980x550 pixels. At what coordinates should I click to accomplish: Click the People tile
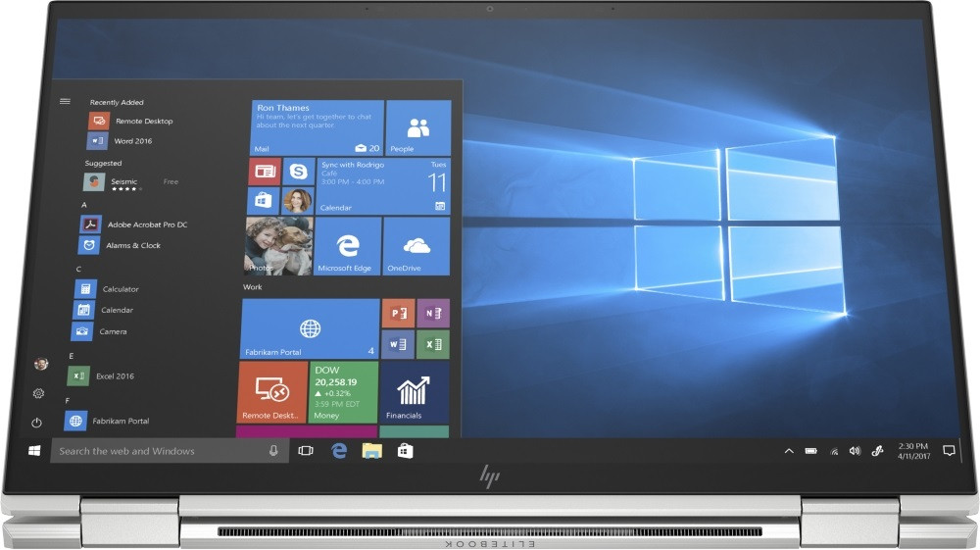pos(418,127)
